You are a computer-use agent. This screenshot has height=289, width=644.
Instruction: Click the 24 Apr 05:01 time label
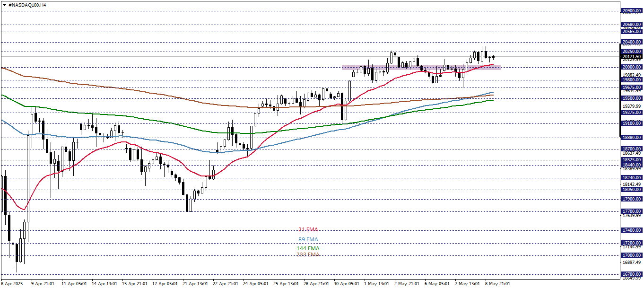pyautogui.click(x=256, y=284)
